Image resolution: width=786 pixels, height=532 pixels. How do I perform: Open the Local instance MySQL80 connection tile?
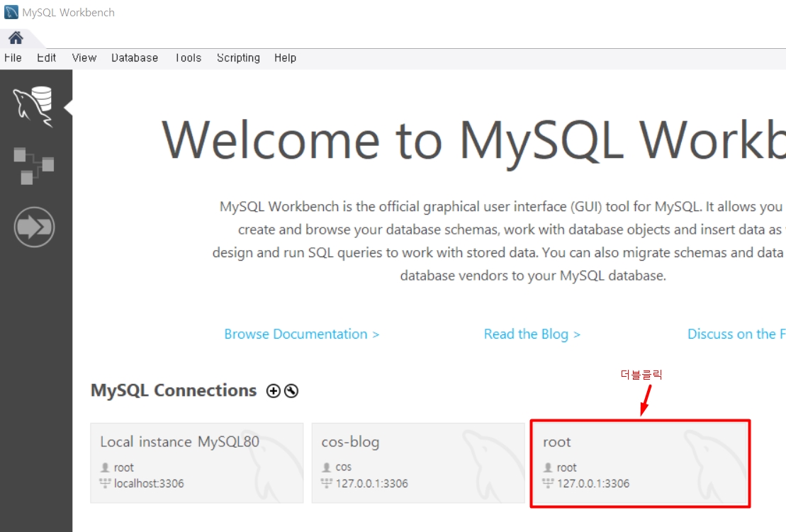(197, 463)
